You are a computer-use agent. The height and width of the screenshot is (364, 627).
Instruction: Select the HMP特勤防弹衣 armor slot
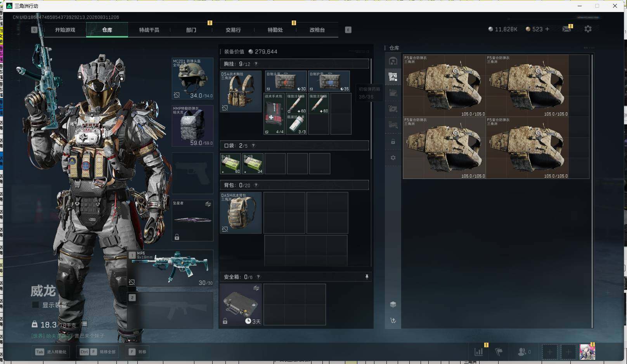pyautogui.click(x=192, y=126)
